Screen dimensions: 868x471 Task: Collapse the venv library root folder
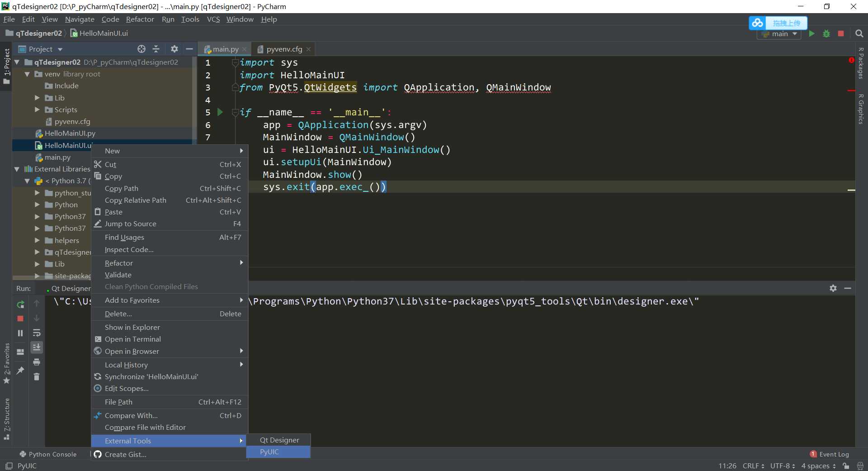tap(27, 74)
